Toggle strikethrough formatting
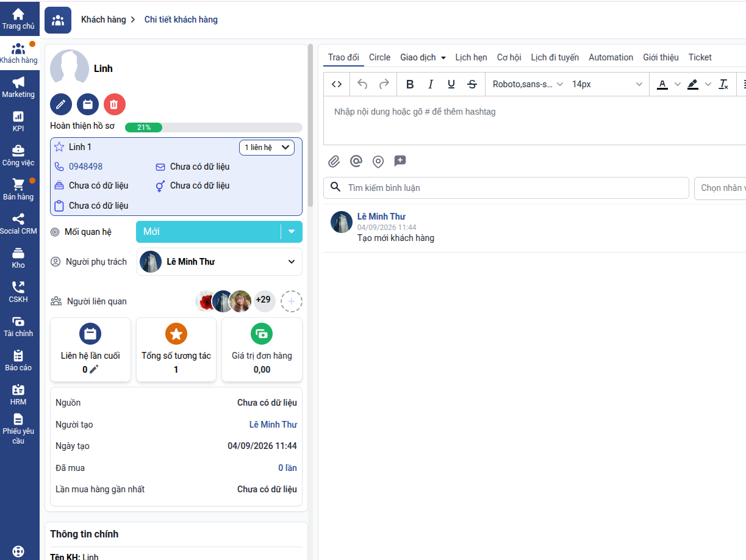 tap(472, 84)
